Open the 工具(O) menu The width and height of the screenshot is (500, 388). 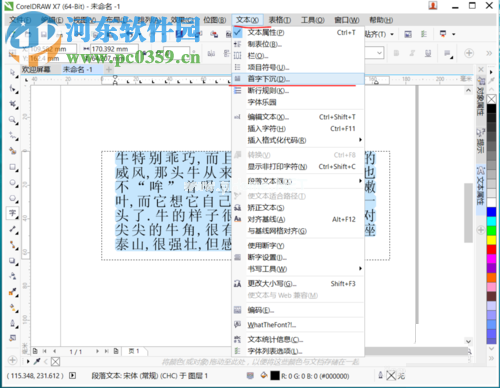pyautogui.click(x=313, y=20)
